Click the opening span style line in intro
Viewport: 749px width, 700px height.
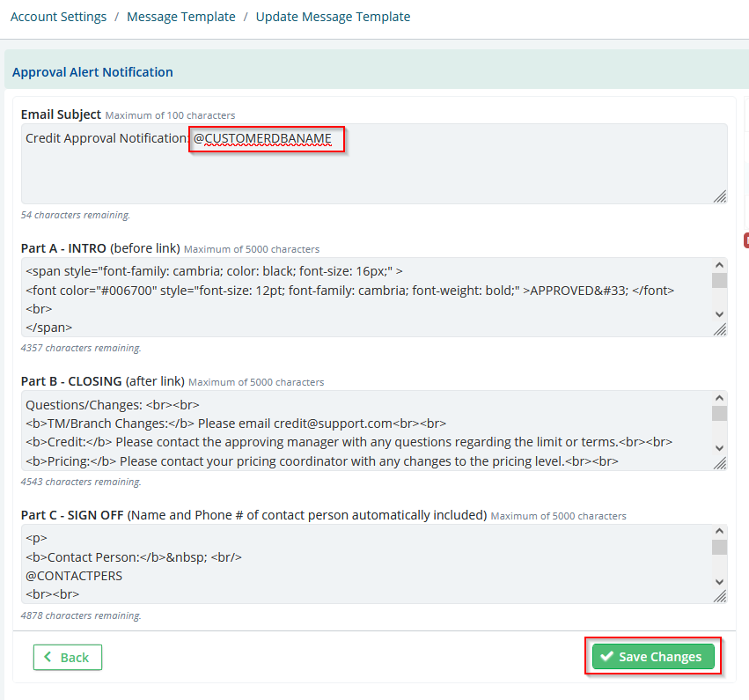(214, 271)
